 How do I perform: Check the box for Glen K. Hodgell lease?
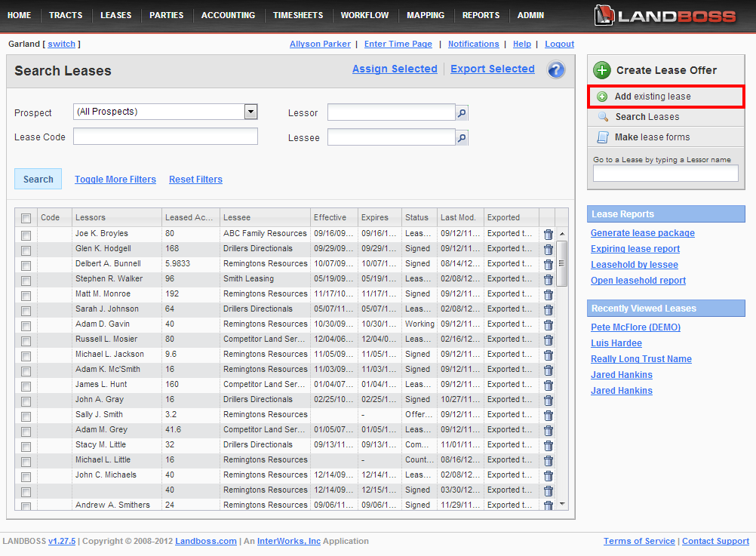point(26,250)
